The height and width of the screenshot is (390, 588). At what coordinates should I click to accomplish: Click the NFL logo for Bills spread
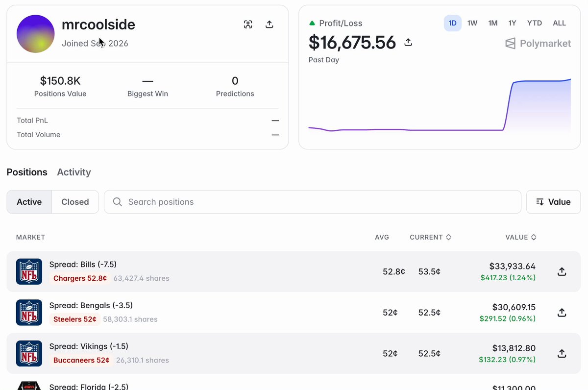29,271
